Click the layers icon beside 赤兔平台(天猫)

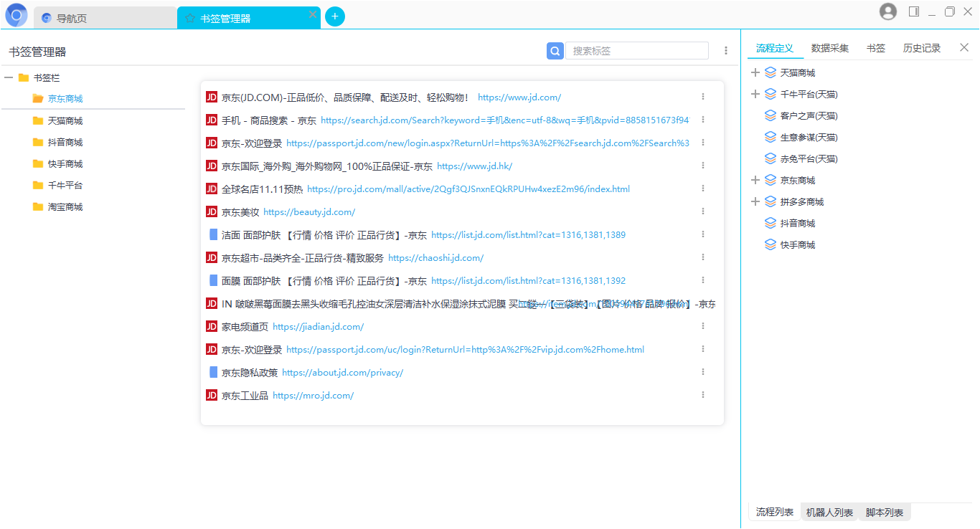click(771, 158)
